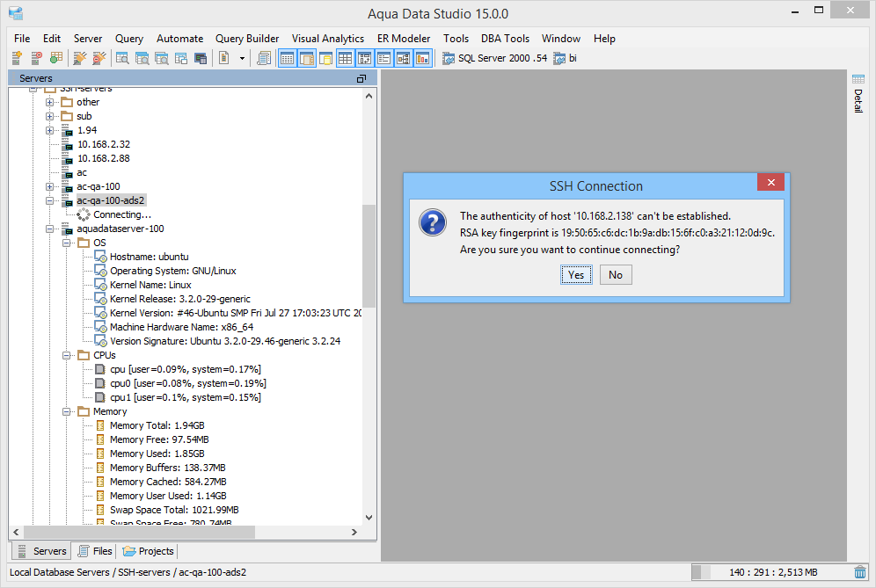Click the cpu0 chip icon in tree
This screenshot has width=876, height=588.
100,383
